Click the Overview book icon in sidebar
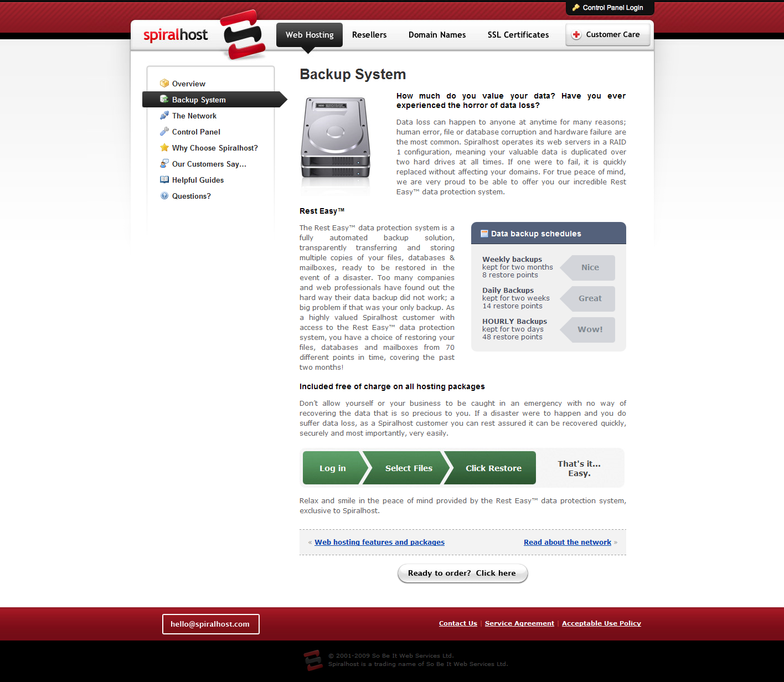Viewport: 784px width, 682px height. pyautogui.click(x=164, y=83)
